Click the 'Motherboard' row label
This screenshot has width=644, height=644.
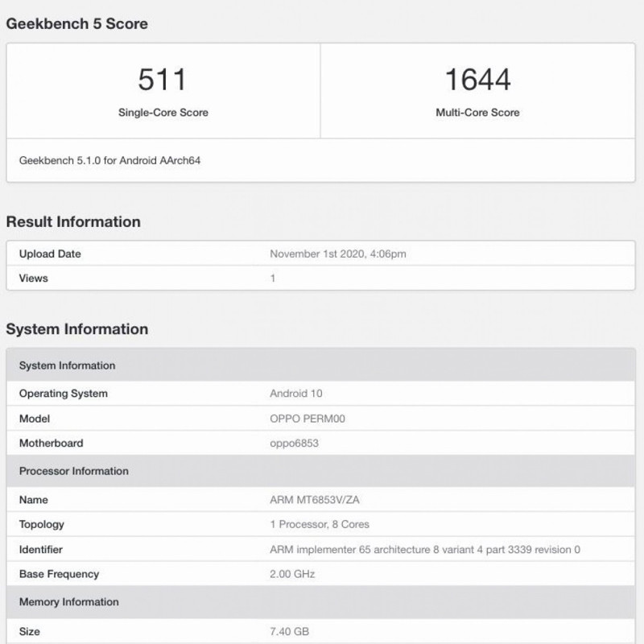tap(51, 443)
